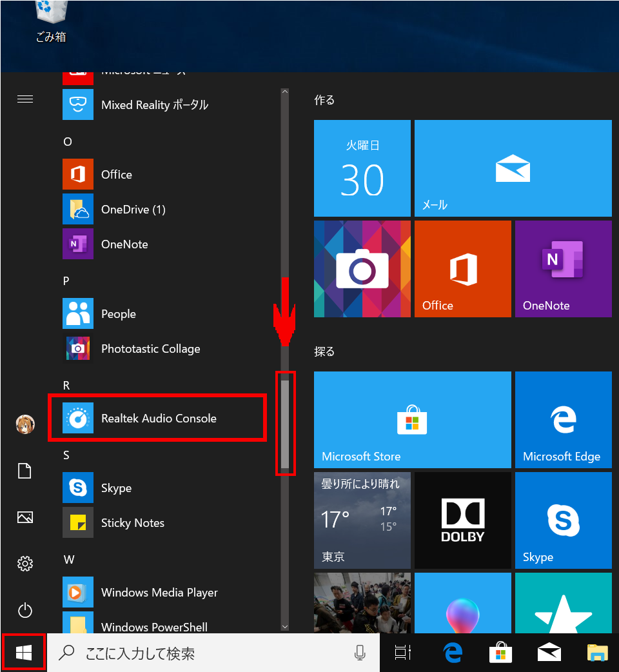Open the メール tile
Screen dimensions: 619x672
coord(513,168)
